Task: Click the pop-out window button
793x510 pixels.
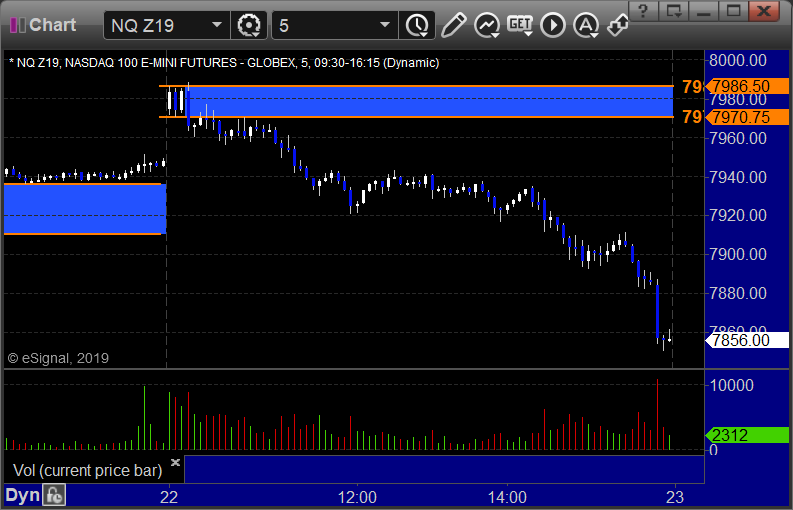Action: click(674, 10)
